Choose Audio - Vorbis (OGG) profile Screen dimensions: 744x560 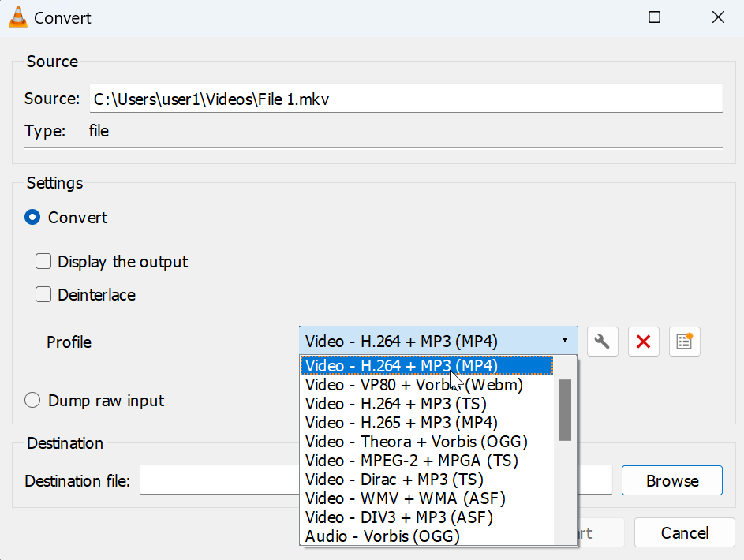pyautogui.click(x=427, y=536)
